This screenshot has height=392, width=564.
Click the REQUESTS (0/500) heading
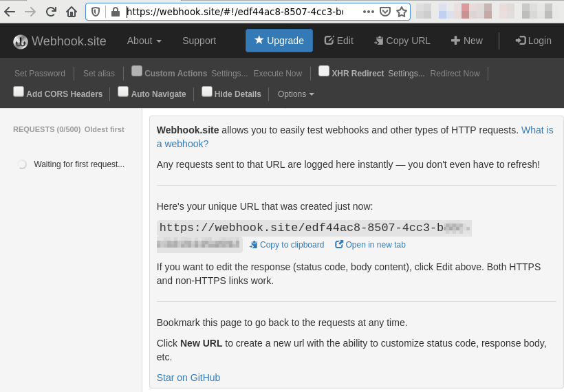47,129
